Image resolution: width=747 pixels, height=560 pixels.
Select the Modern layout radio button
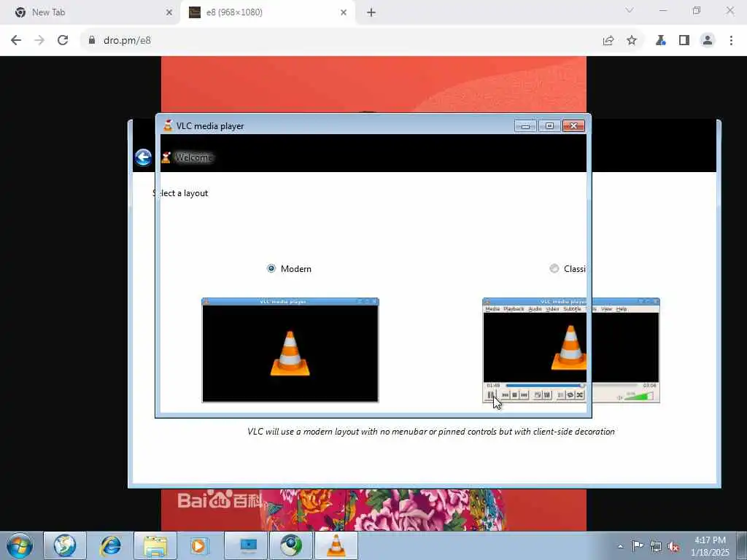271,268
